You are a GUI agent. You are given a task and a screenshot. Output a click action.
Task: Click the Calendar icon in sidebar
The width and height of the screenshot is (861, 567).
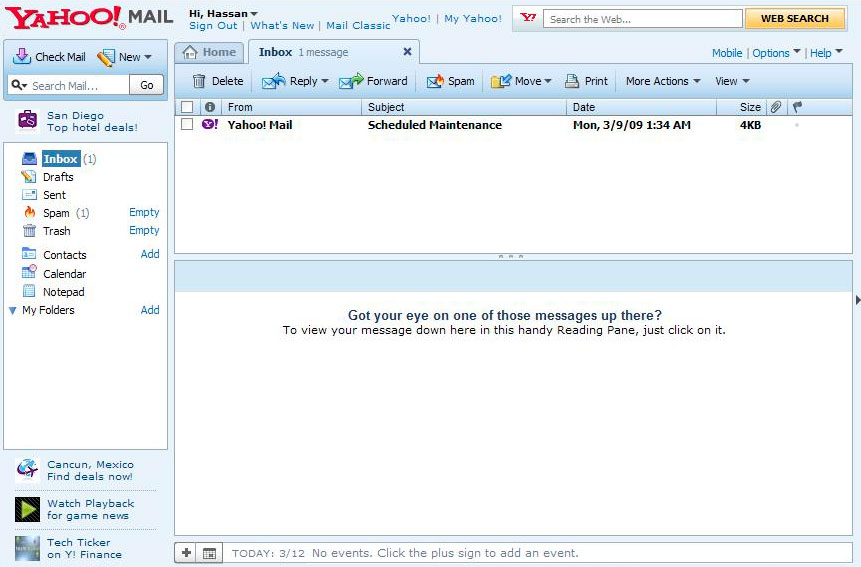pos(29,272)
